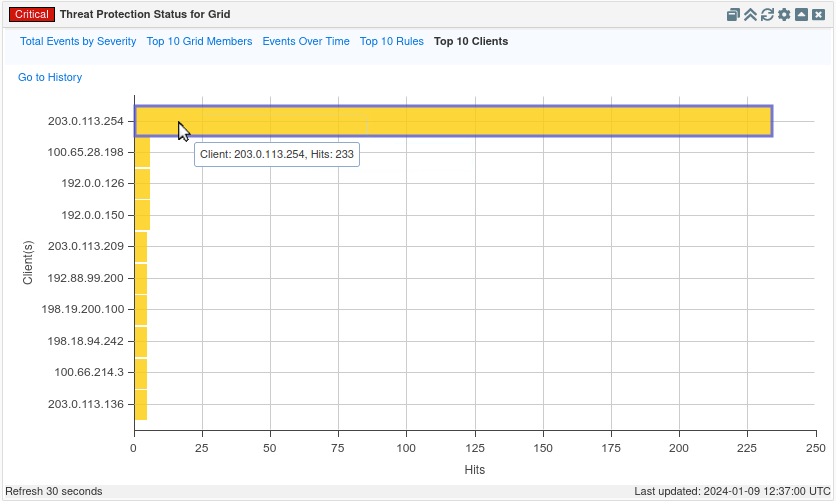Click the red Critical status badge
The image size is (836, 501).
[x=30, y=15]
